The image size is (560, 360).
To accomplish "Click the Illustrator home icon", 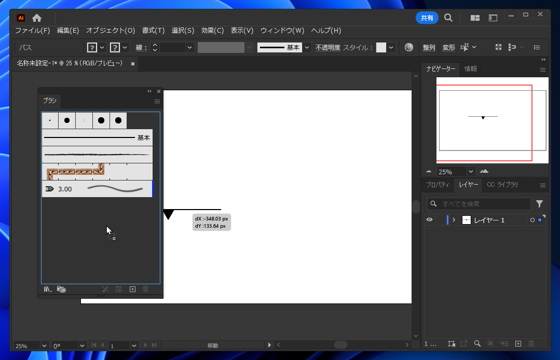I will click(37, 18).
